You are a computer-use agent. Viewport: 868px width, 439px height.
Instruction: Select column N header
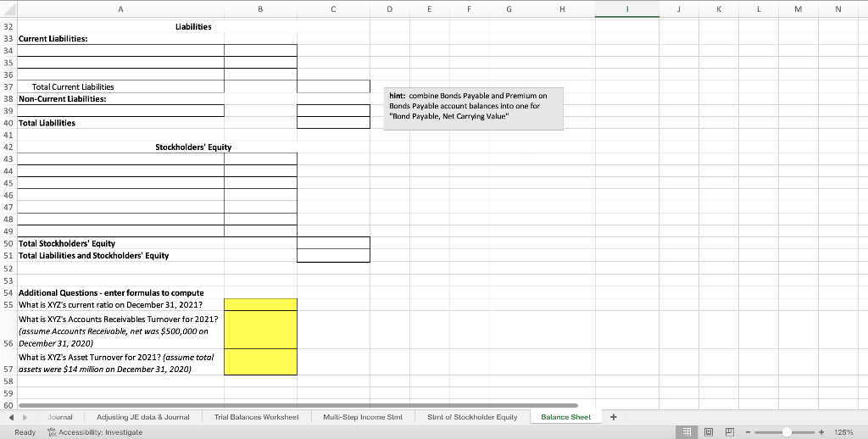click(837, 8)
